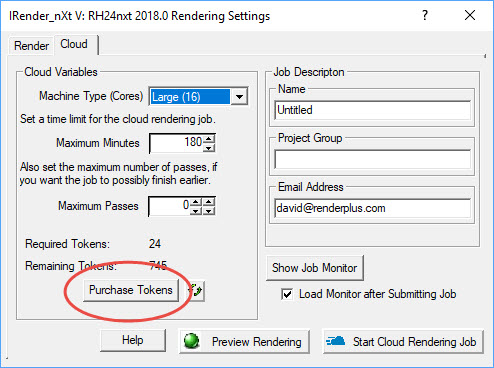This screenshot has width=494, height=368.
Task: Switch to the Render tab
Action: 31,46
